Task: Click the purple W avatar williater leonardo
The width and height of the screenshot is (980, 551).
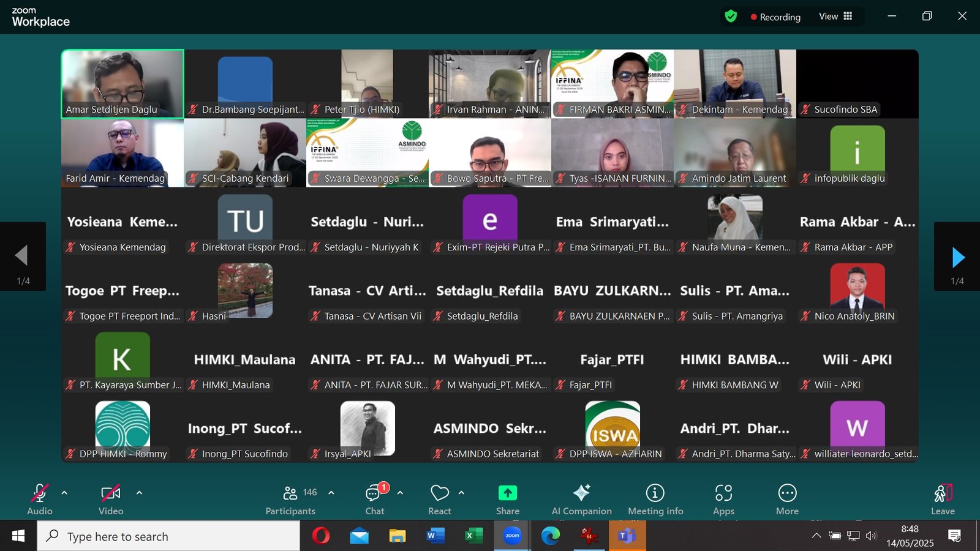Action: pyautogui.click(x=858, y=424)
